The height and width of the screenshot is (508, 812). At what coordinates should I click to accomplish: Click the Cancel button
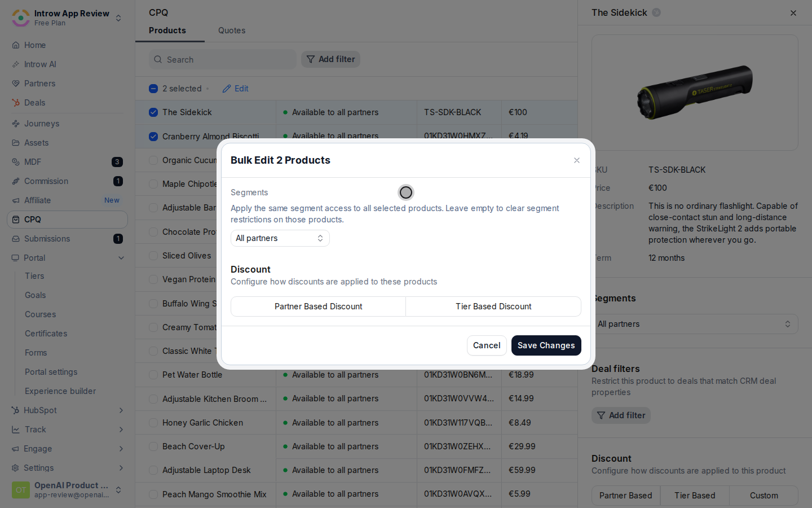pos(487,345)
